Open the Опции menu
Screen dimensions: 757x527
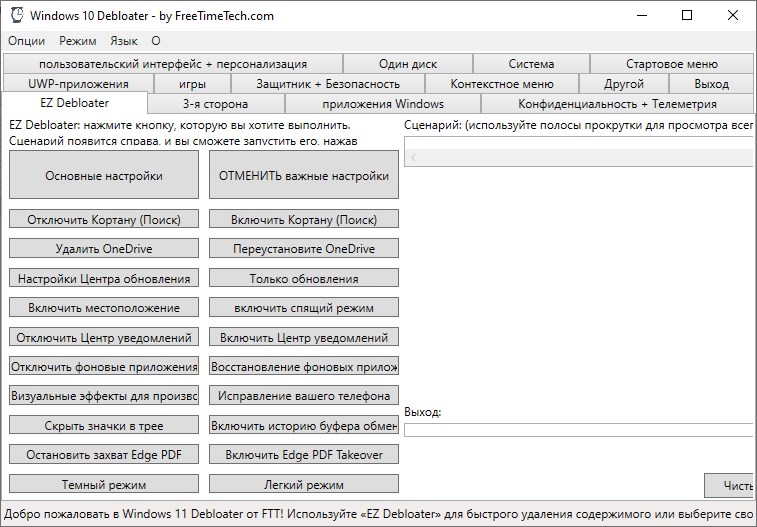click(27, 41)
